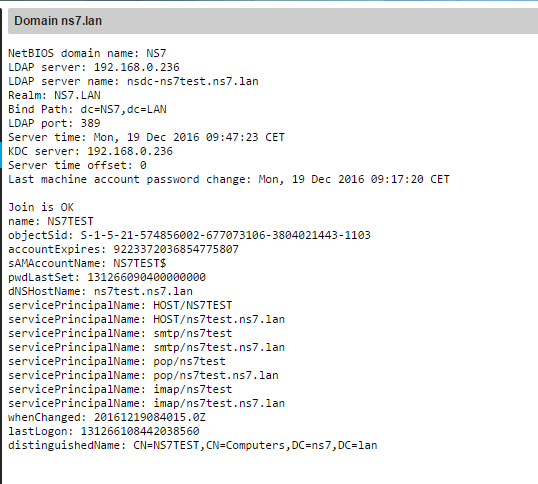Click the LDAP server name nsdc-ns7test.ns7.lan

(192, 81)
